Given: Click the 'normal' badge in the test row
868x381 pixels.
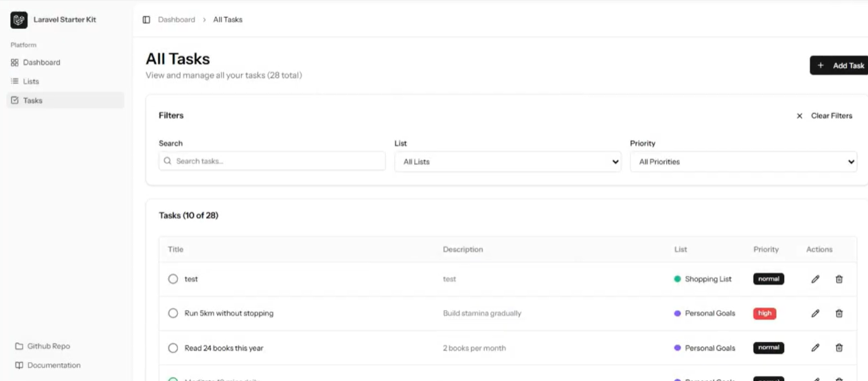Looking at the screenshot, I should point(768,279).
